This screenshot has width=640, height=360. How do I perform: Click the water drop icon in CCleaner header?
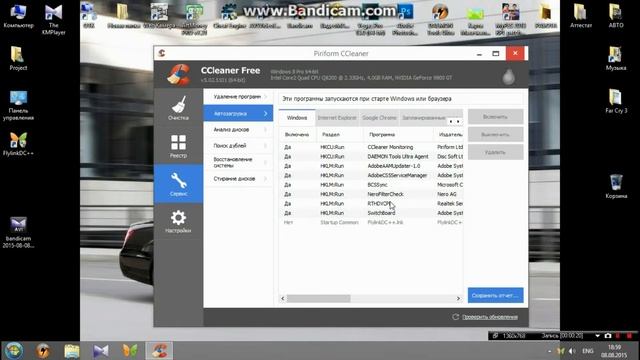pos(509,76)
